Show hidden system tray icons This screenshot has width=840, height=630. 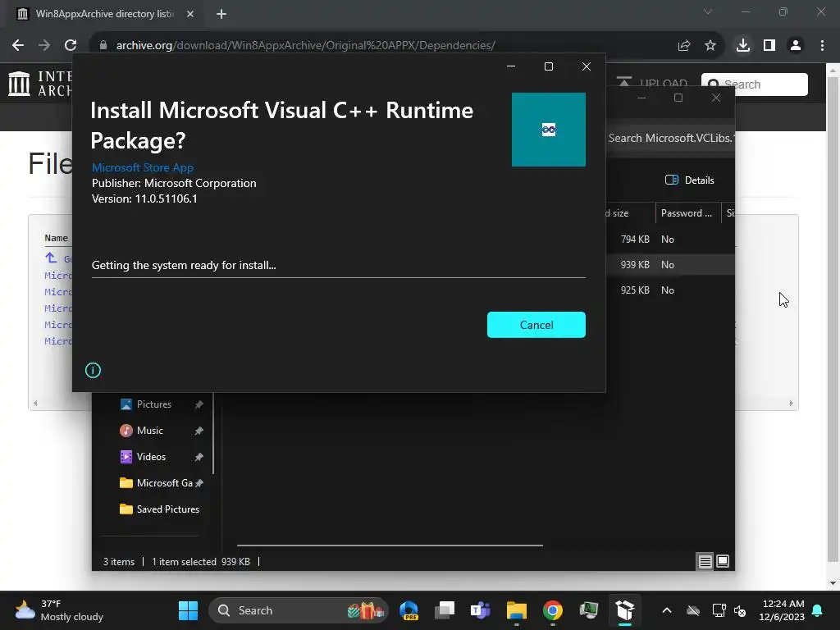tap(666, 610)
